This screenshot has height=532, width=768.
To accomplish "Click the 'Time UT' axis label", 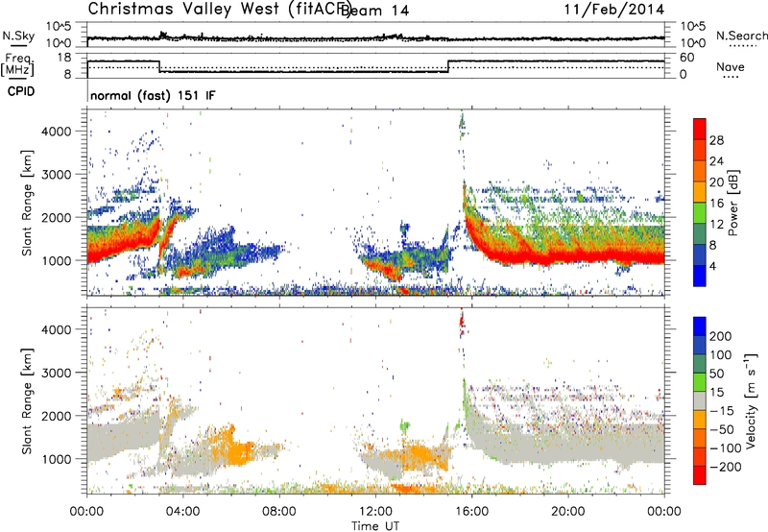I will (375, 525).
